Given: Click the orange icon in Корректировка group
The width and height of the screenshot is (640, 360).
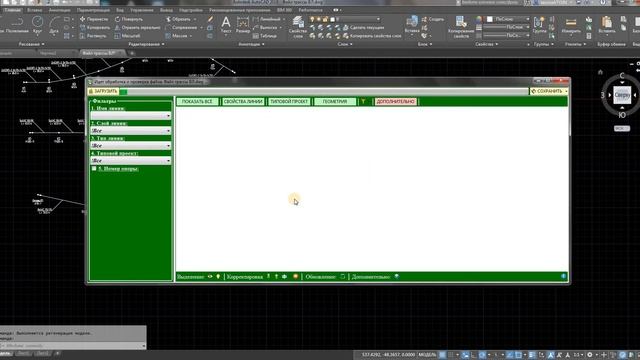Looking at the screenshot, I should (296, 277).
